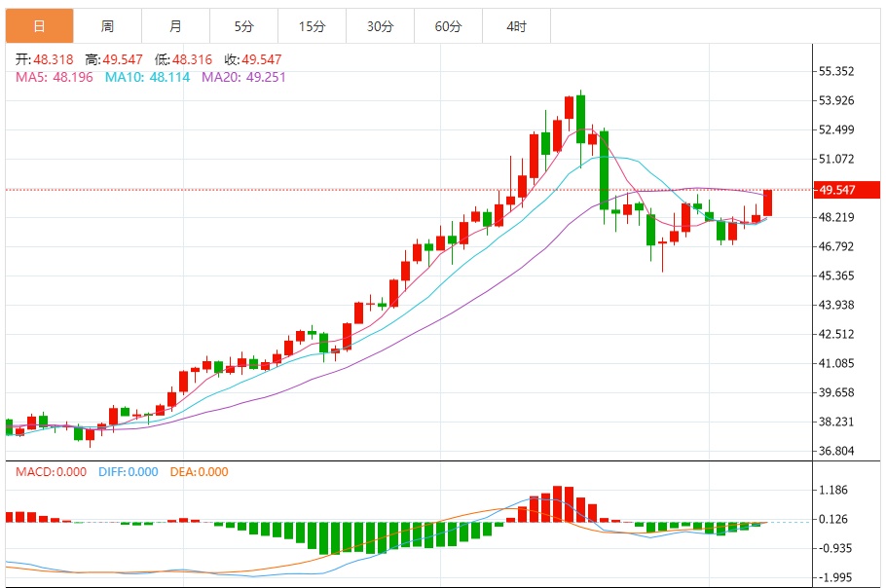The width and height of the screenshot is (886, 588).
Task: Open the 4时 timeframe tab
Action: tap(516, 26)
